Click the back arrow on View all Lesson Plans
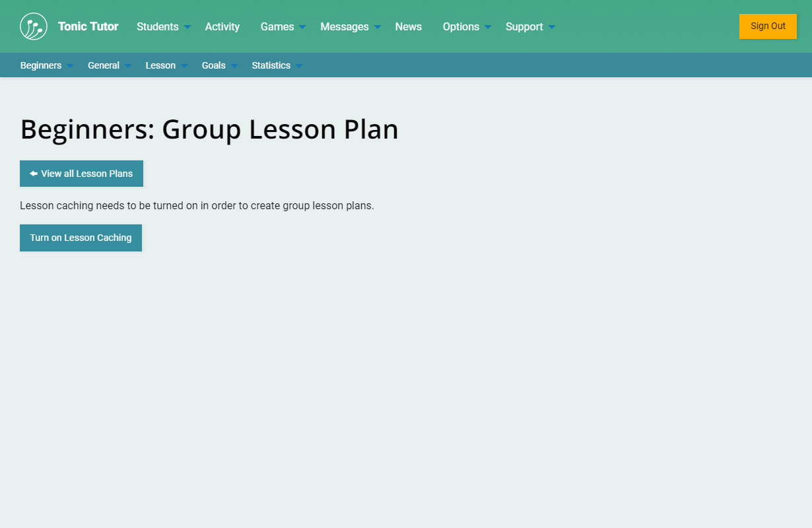 34,174
